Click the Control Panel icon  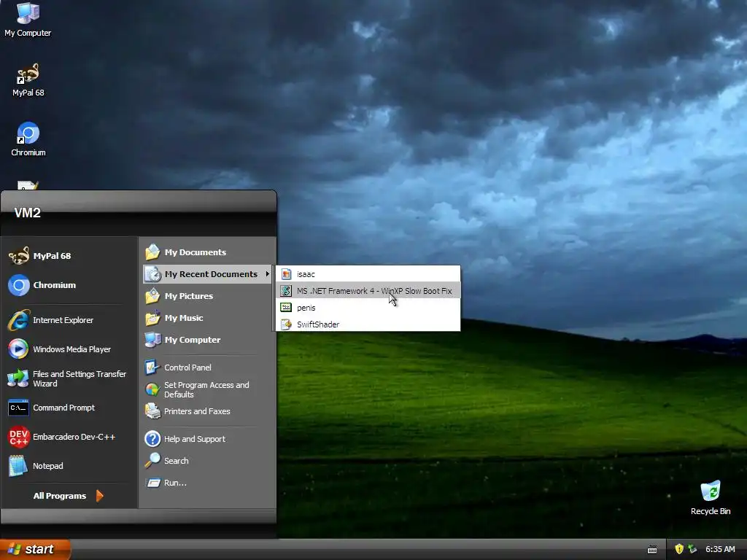click(x=152, y=367)
